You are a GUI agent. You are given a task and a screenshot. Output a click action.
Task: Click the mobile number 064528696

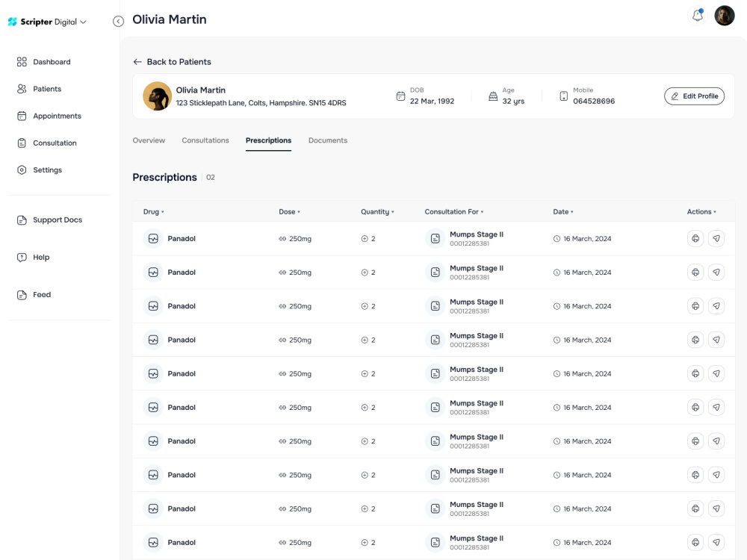pos(594,102)
